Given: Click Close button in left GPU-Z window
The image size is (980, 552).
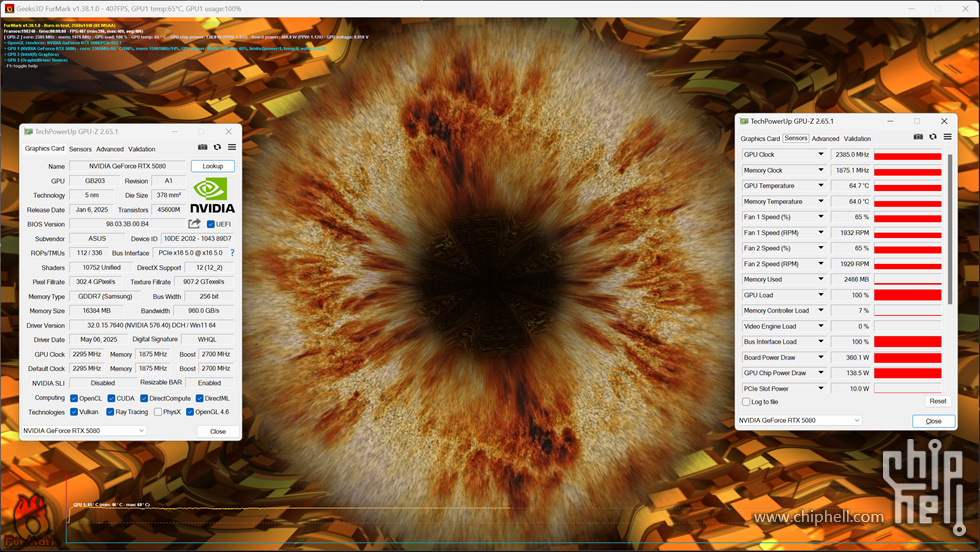Looking at the screenshot, I should point(218,431).
